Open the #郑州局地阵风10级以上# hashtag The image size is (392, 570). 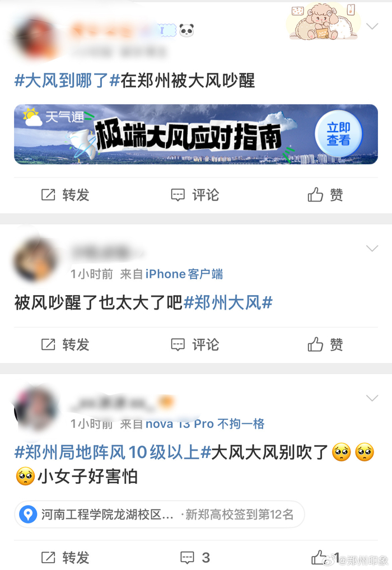pyautogui.click(x=113, y=452)
